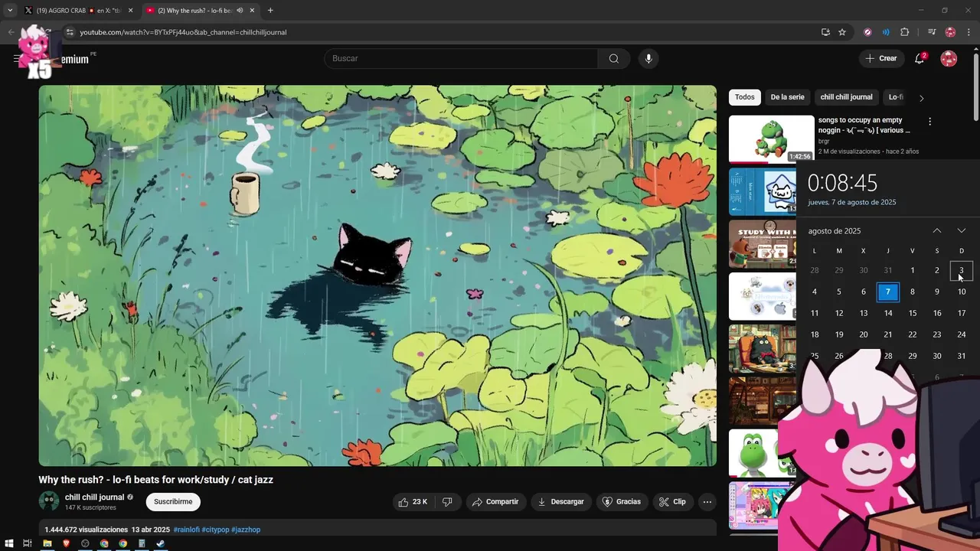Select the chill chill journal chip
Viewport: 980px width, 551px height.
(846, 97)
